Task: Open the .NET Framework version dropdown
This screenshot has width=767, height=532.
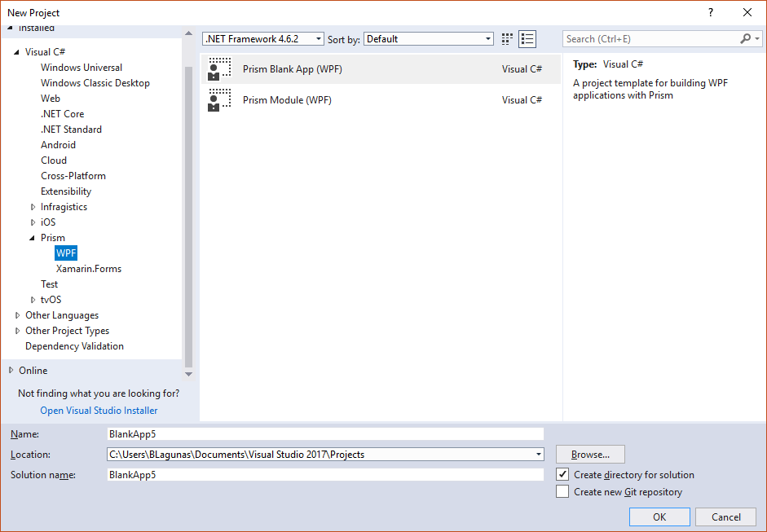Action: 263,38
